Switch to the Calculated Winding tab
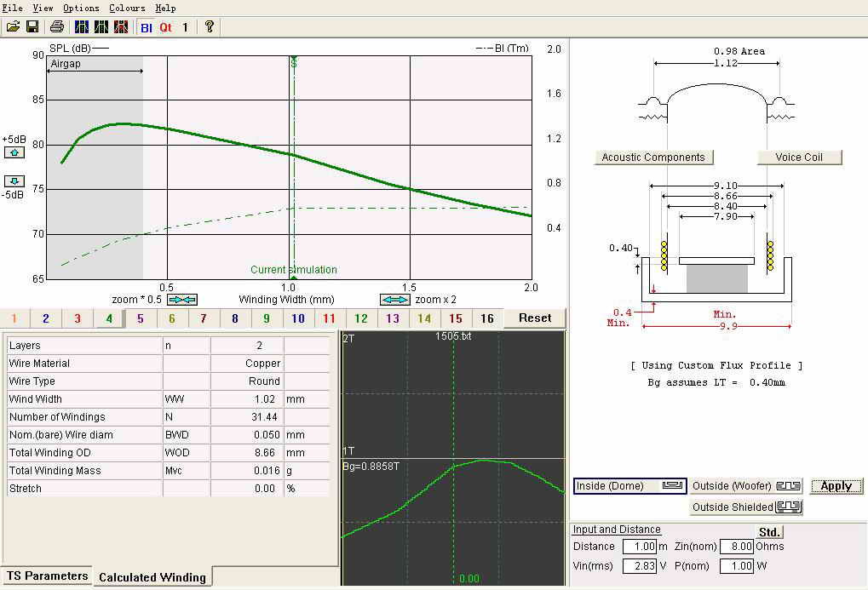 pos(152,576)
